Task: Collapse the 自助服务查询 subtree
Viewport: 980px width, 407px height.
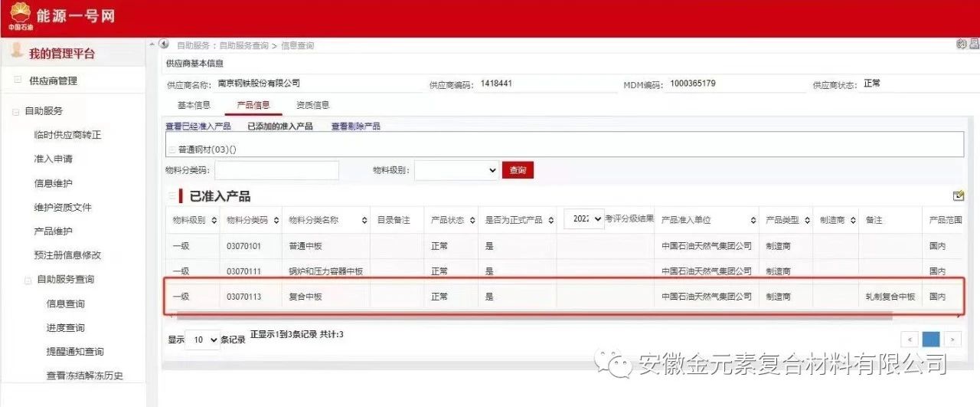Action: pos(28,281)
